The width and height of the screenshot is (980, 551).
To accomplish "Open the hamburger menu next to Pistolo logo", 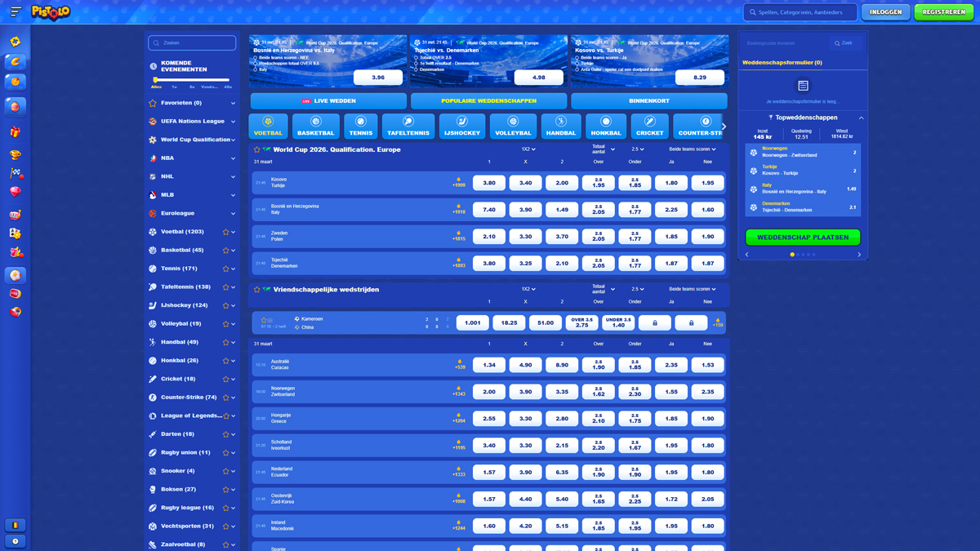I will coord(16,12).
